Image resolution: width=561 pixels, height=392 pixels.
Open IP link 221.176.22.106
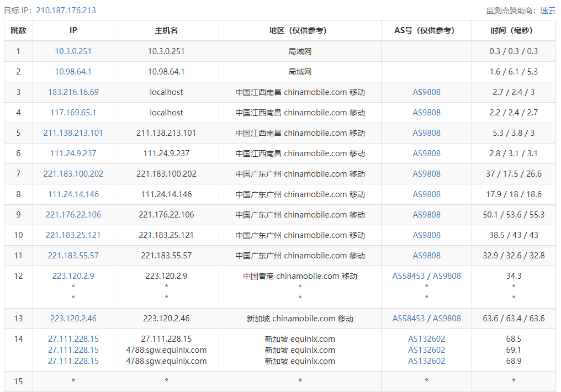pyautogui.click(x=73, y=214)
